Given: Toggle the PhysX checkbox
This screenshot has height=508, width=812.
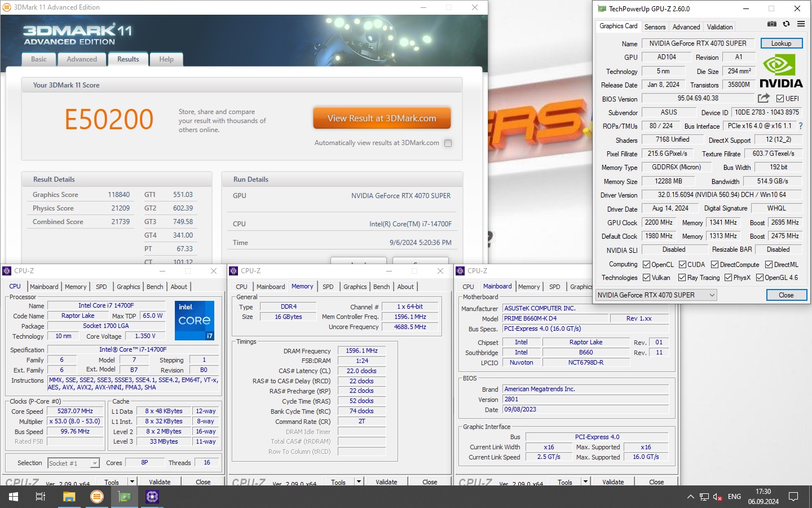Looking at the screenshot, I should (x=728, y=277).
